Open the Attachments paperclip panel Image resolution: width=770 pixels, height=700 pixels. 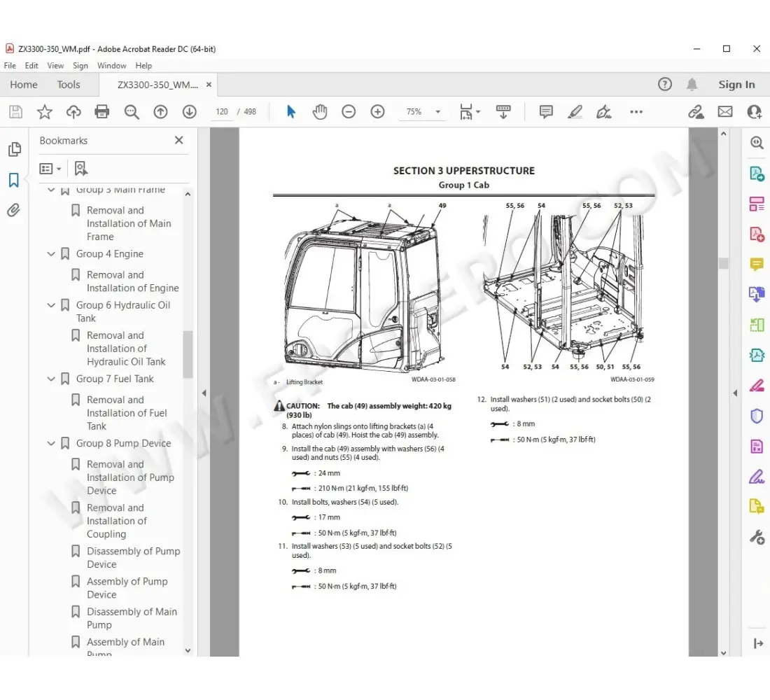click(x=13, y=210)
